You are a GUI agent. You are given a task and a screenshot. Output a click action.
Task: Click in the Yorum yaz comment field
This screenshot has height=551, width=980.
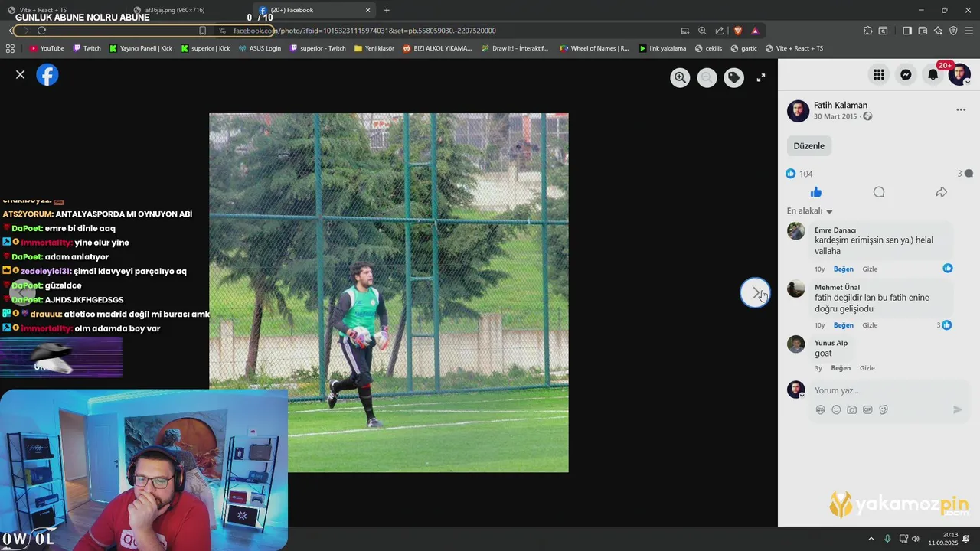click(889, 390)
